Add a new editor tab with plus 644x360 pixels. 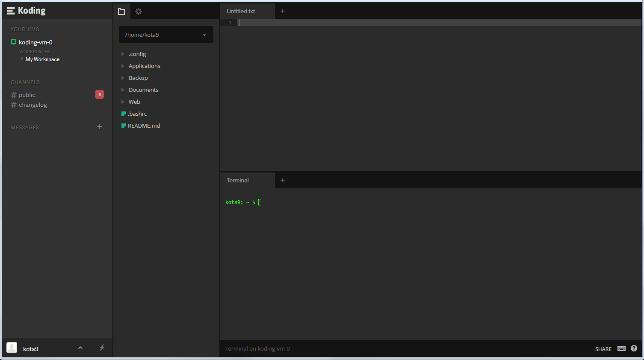coord(283,11)
